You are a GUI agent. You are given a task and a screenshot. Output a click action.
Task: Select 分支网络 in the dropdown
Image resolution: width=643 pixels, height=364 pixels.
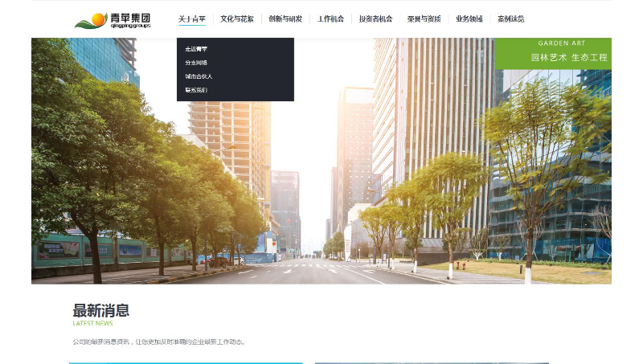196,63
